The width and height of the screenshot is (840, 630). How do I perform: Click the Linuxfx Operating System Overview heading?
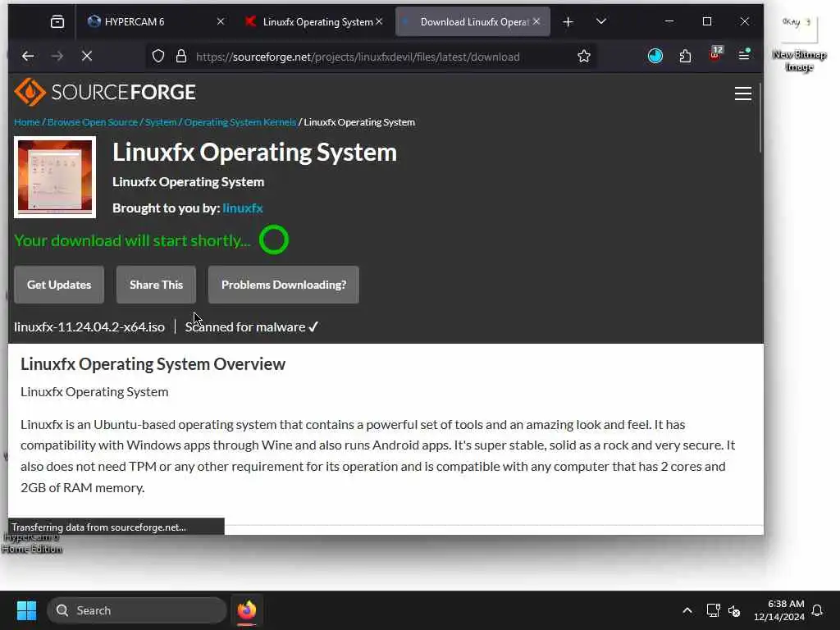[x=153, y=363]
